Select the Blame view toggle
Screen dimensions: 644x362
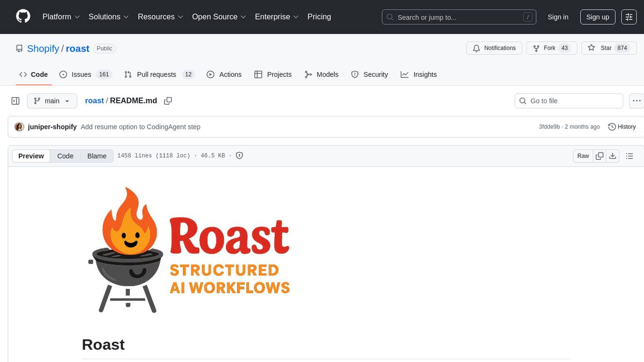(97, 156)
